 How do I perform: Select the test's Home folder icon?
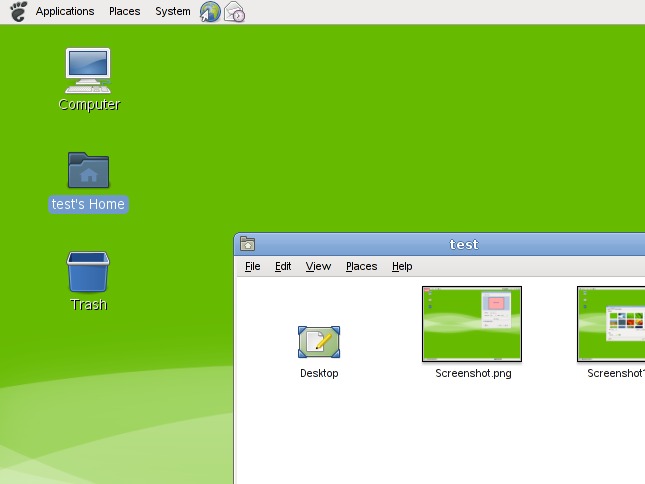pyautogui.click(x=88, y=170)
